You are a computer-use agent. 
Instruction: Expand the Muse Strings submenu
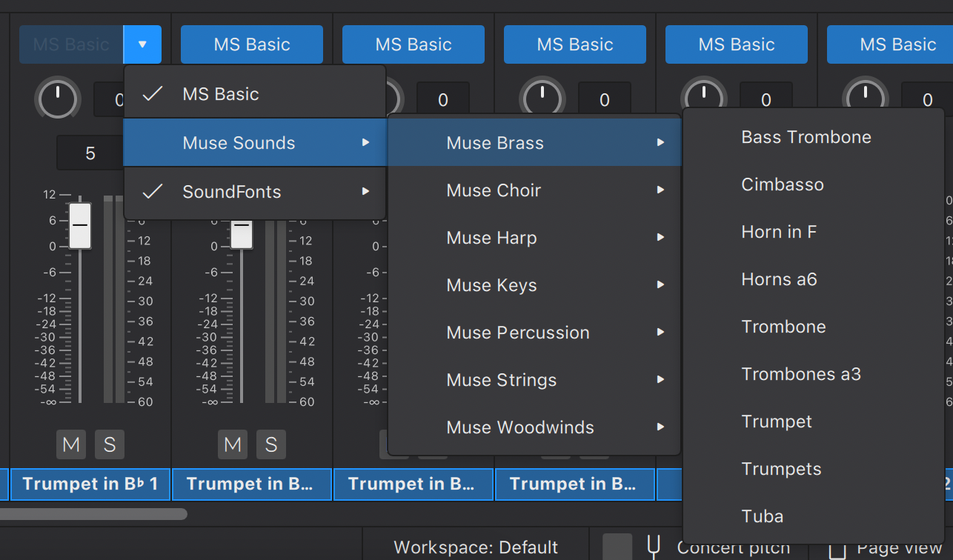[501, 379]
